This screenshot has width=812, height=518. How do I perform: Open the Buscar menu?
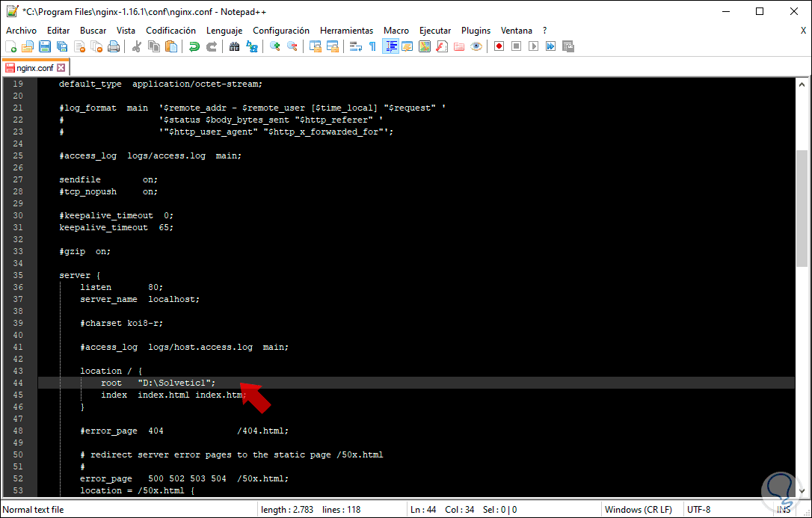[93, 31]
